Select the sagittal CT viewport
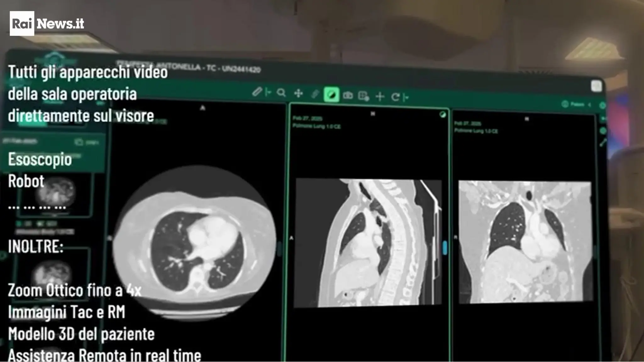 369,233
